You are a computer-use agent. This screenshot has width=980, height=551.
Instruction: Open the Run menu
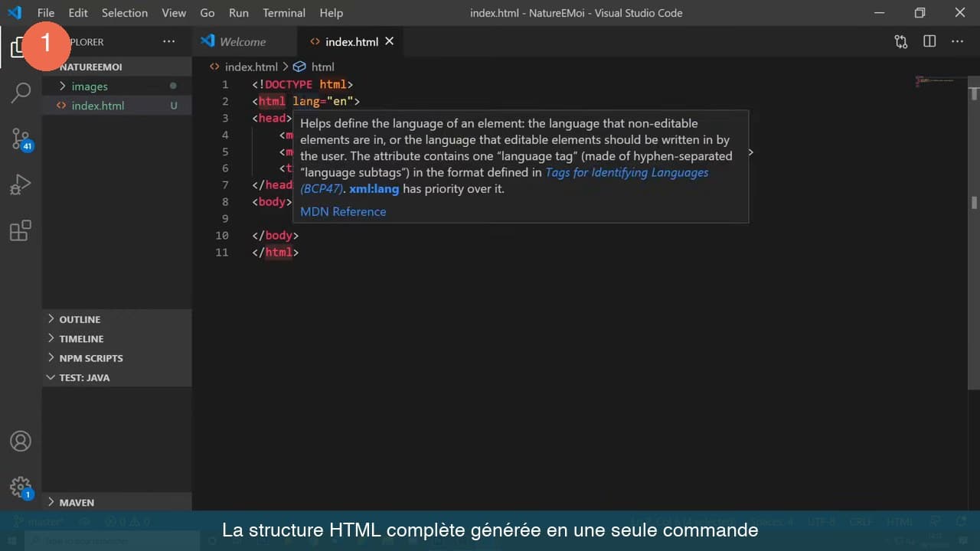pos(239,13)
